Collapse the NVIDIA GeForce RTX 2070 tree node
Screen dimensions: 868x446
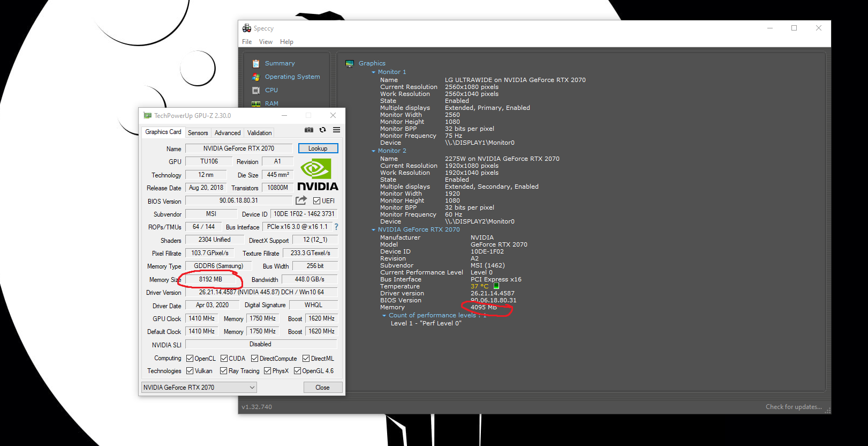tap(373, 229)
